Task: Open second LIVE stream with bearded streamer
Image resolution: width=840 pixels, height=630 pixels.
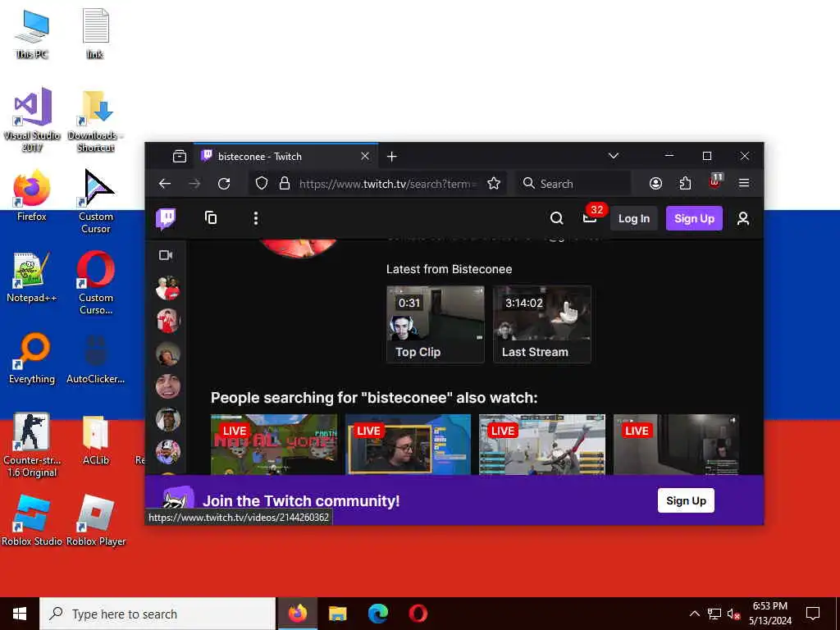Action: [x=408, y=444]
